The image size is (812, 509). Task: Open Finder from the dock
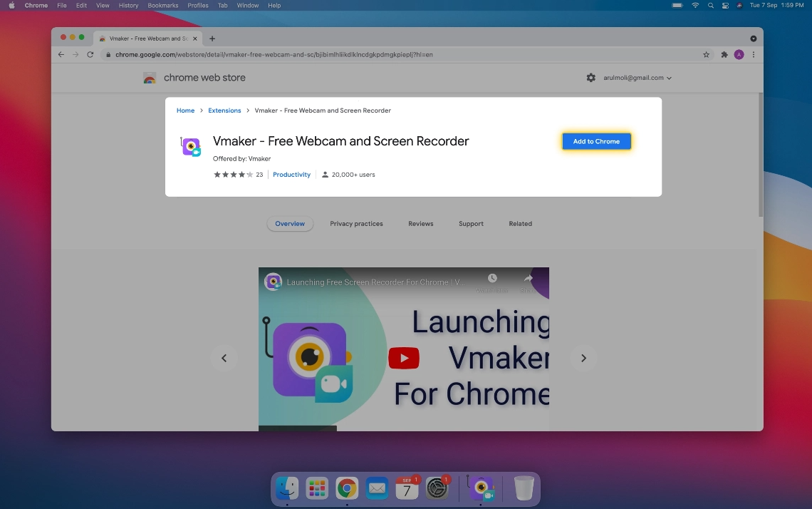click(x=287, y=488)
